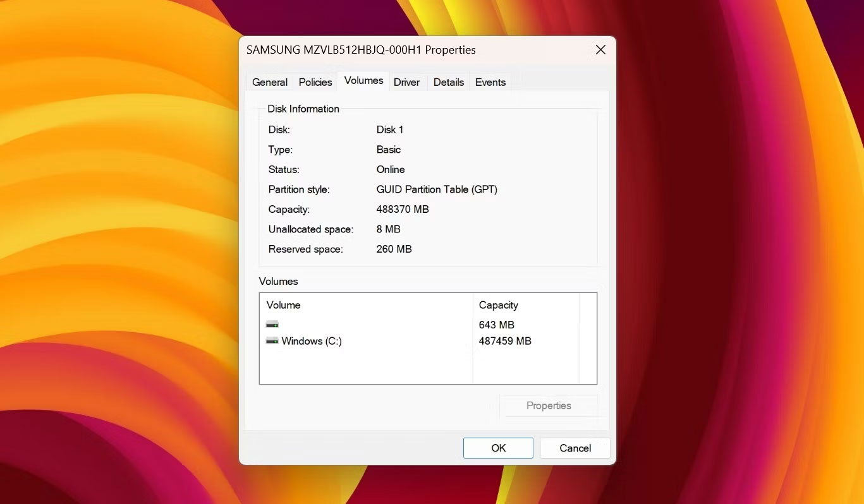The height and width of the screenshot is (504, 864).
Task: Click the Reserved space label
Action: point(306,249)
